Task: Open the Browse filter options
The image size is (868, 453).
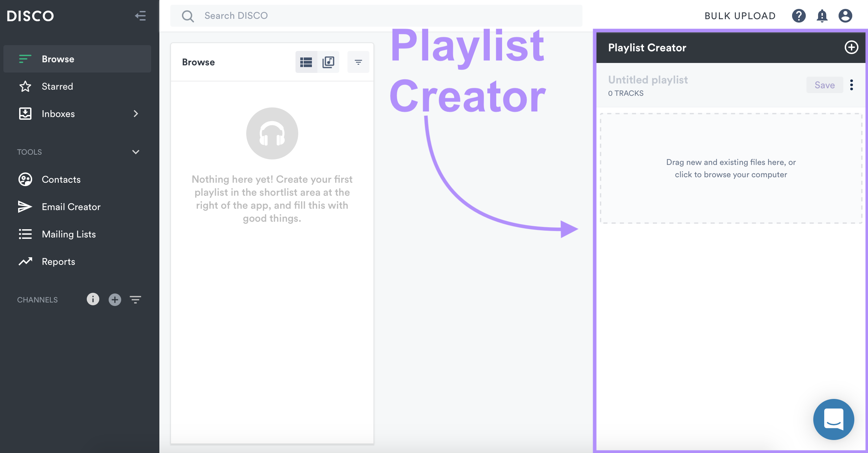Action: 358,62
